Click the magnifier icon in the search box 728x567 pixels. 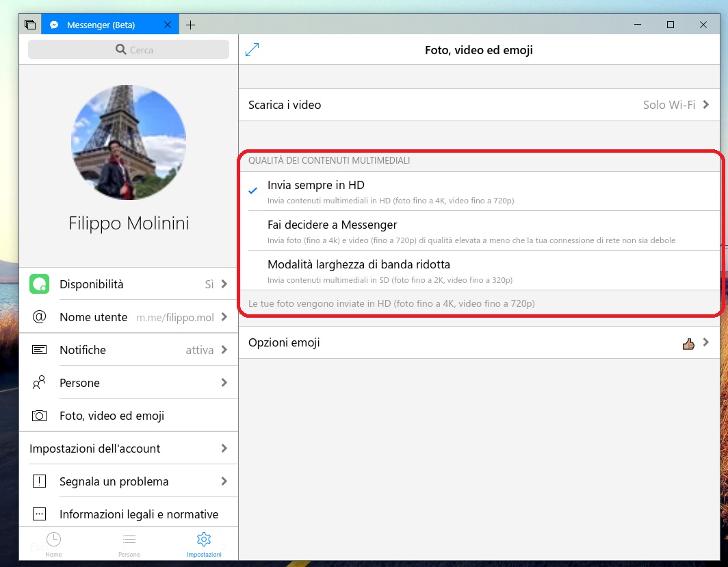point(120,49)
